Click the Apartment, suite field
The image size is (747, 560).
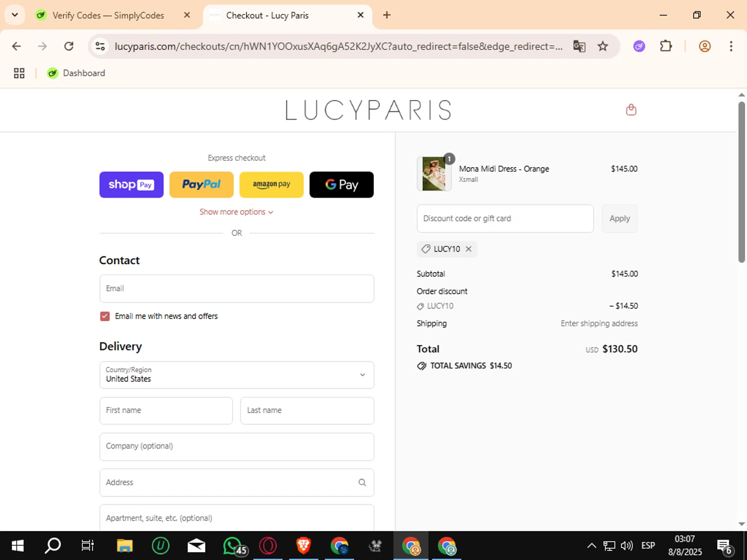[x=237, y=518]
